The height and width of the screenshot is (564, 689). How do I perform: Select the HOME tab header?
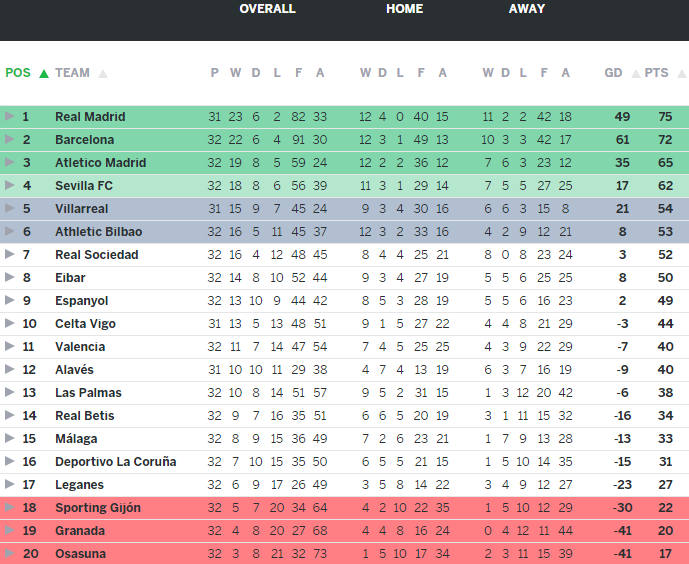pyautogui.click(x=404, y=9)
